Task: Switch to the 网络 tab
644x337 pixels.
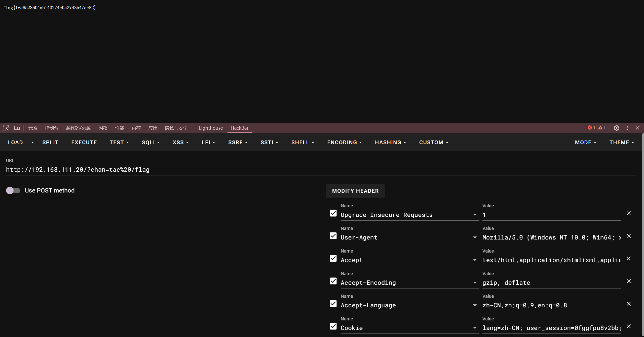Action: tap(103, 128)
